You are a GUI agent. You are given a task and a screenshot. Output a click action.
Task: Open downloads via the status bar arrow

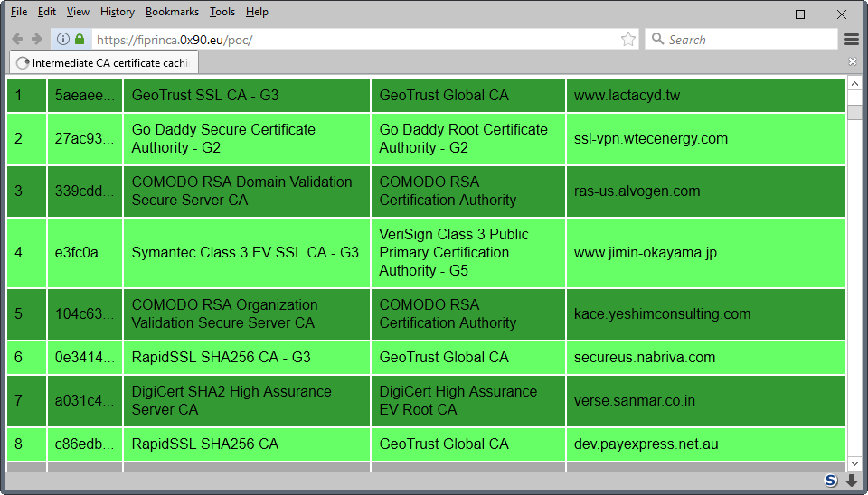pyautogui.click(x=852, y=481)
